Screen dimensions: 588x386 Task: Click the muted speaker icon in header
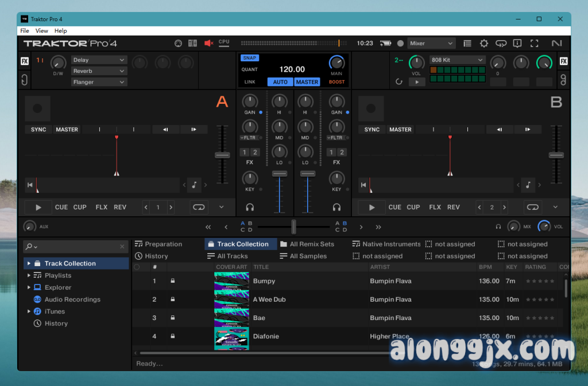point(208,43)
